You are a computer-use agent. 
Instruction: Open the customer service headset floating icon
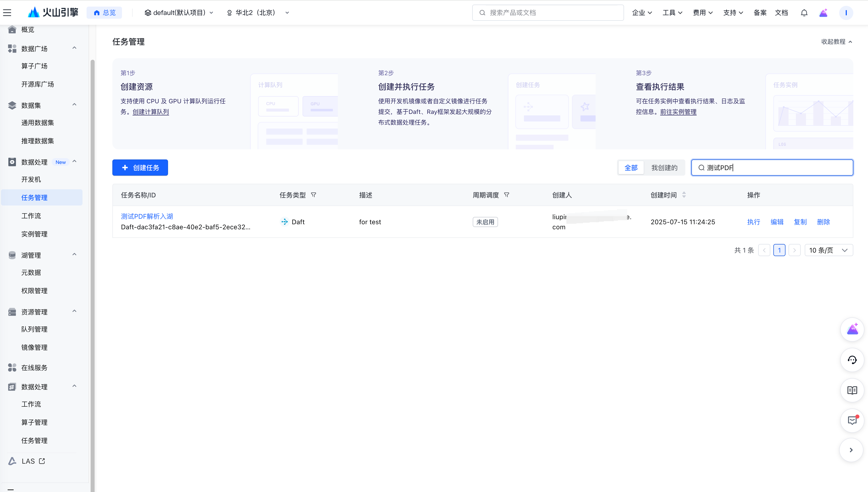(x=852, y=360)
